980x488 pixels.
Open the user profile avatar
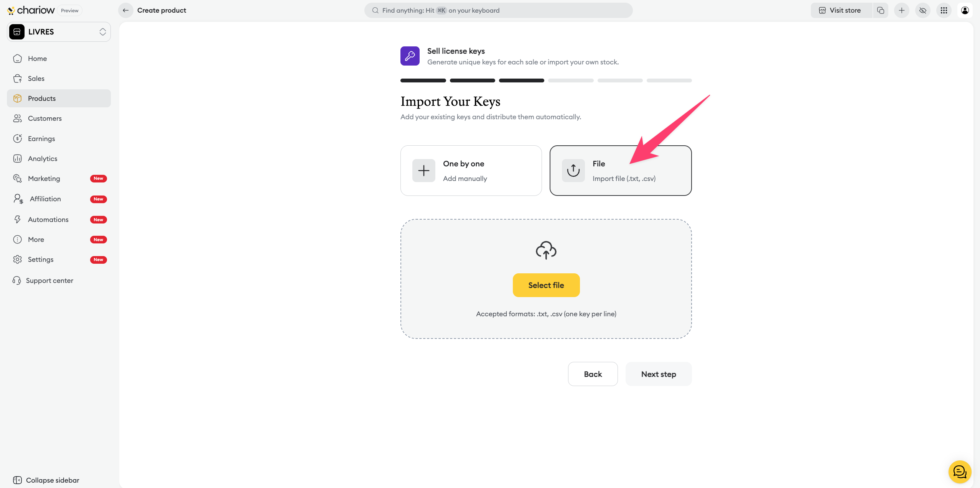965,10
